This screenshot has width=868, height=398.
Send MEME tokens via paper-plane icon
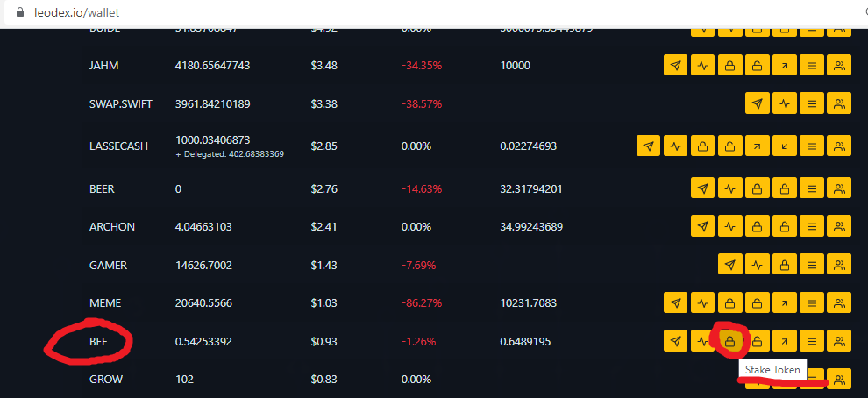[675, 302]
